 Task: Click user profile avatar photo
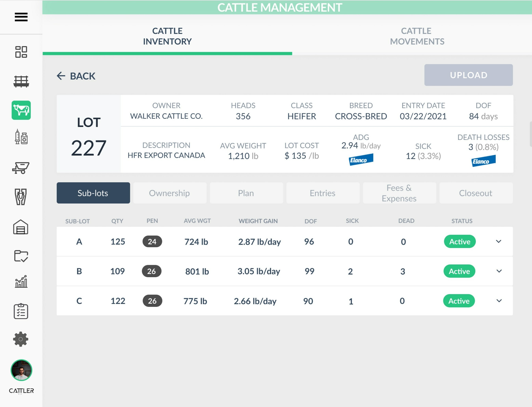pos(21,370)
